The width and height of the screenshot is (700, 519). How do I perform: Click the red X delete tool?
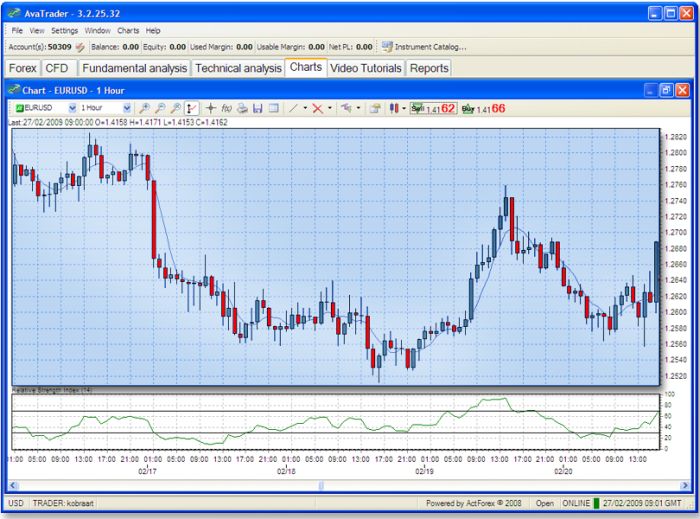(x=318, y=108)
